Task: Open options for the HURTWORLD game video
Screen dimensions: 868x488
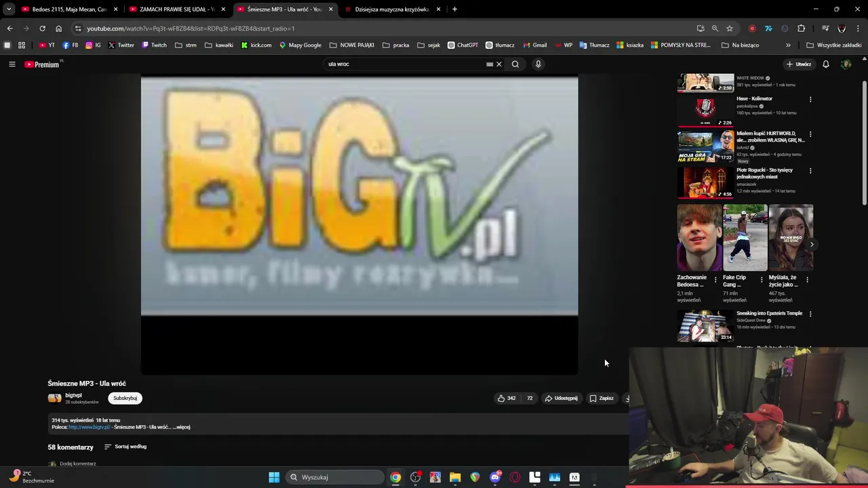Action: 810,134
